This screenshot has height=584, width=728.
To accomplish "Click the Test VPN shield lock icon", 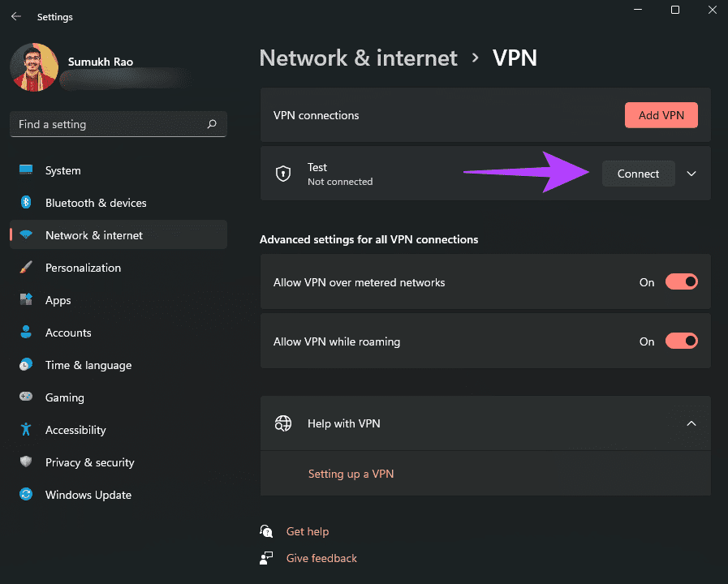I will (x=283, y=174).
